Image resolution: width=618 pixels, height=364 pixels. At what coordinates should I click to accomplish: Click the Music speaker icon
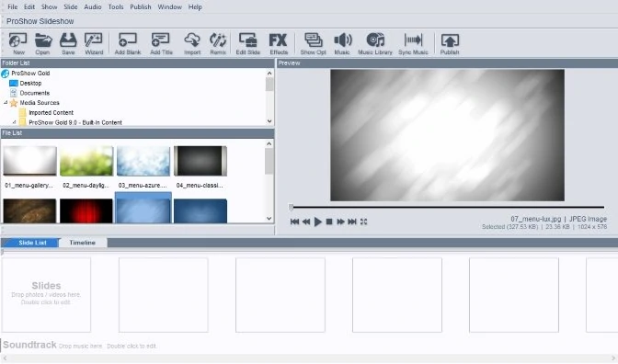click(x=342, y=43)
